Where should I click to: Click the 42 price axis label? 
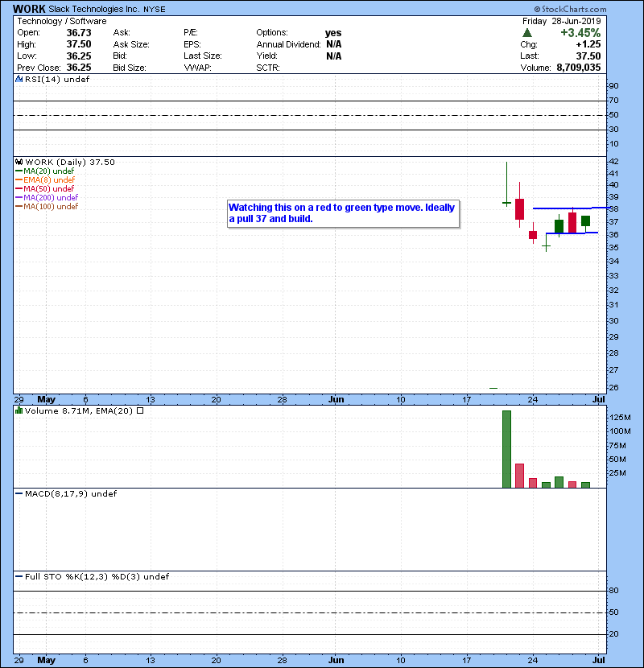click(613, 162)
